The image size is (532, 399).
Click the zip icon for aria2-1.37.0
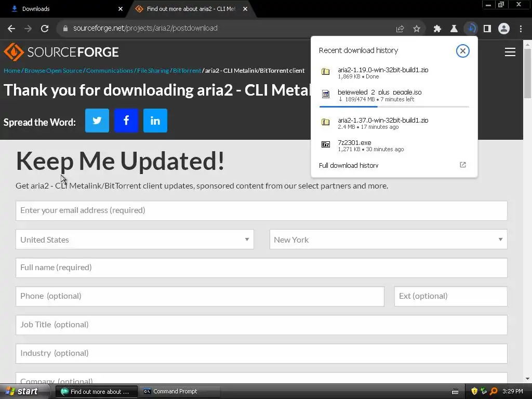point(325,122)
